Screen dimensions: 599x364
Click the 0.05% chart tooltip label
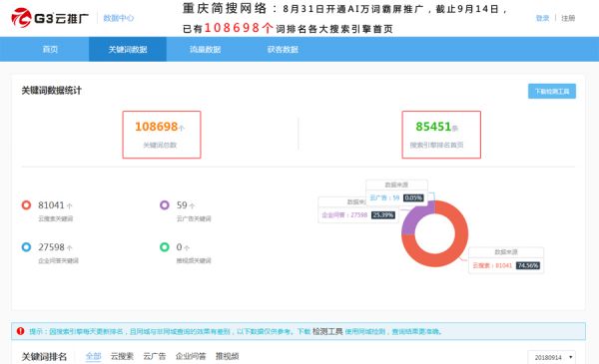click(413, 197)
